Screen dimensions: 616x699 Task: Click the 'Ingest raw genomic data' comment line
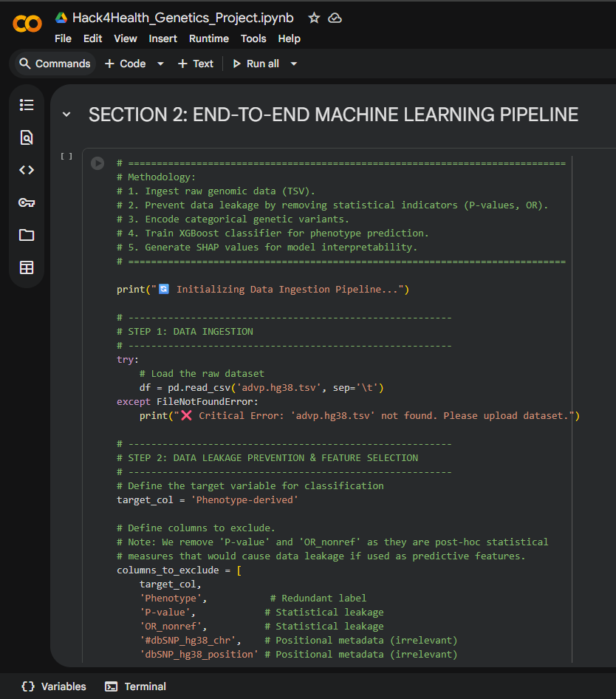216,191
